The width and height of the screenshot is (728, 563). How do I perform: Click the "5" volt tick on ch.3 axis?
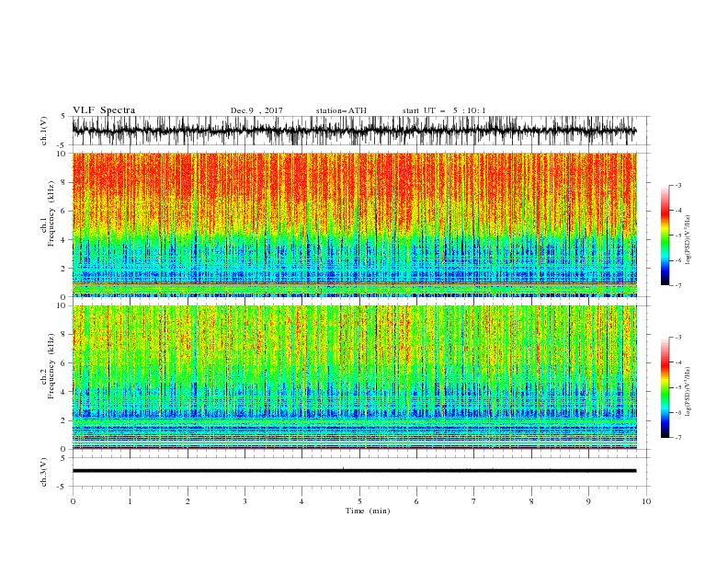63,457
